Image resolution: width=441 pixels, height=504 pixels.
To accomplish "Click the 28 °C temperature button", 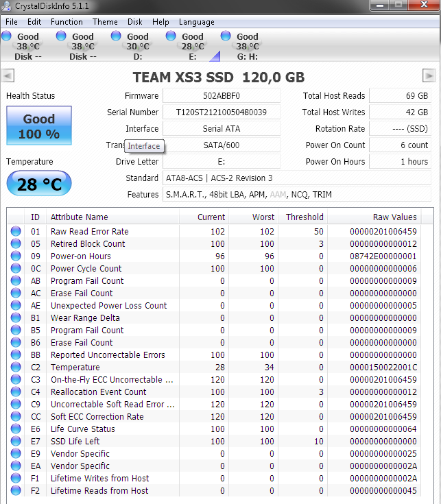I will click(x=39, y=183).
